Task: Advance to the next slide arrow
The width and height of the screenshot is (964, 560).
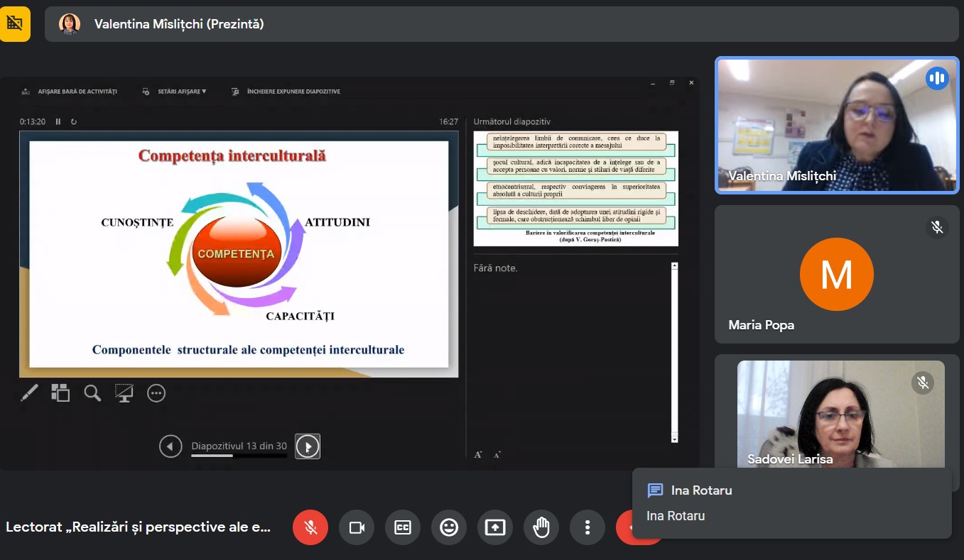Action: 308,446
